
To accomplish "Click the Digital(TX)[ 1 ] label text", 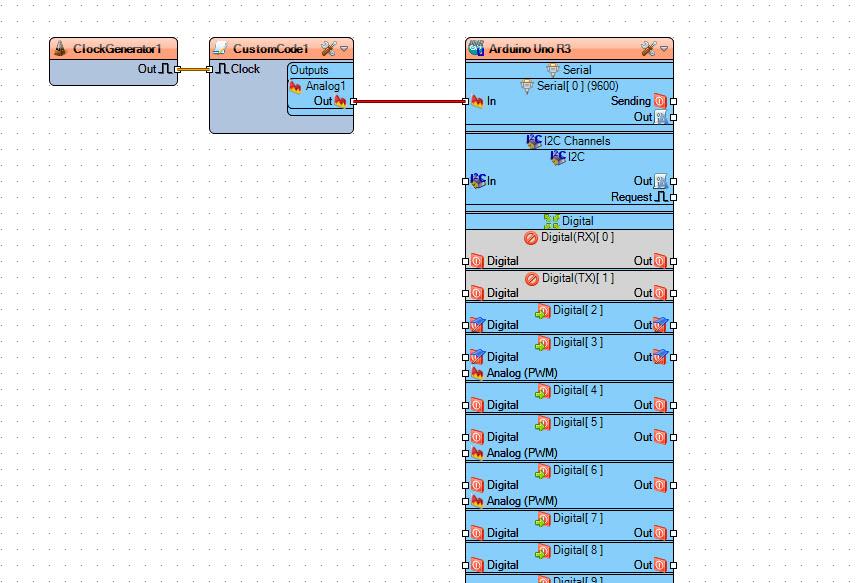I will 578,279.
